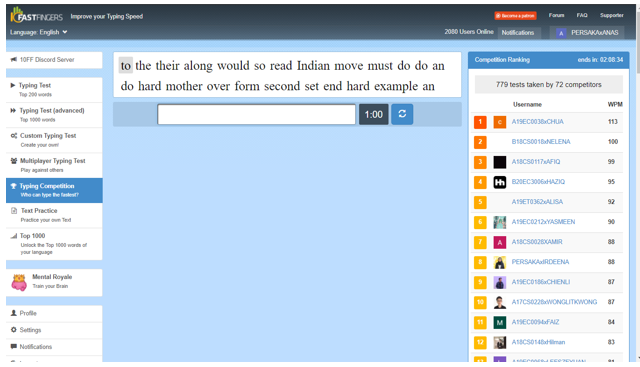
Task: Open Custom Typing Test
Action: click(x=54, y=140)
